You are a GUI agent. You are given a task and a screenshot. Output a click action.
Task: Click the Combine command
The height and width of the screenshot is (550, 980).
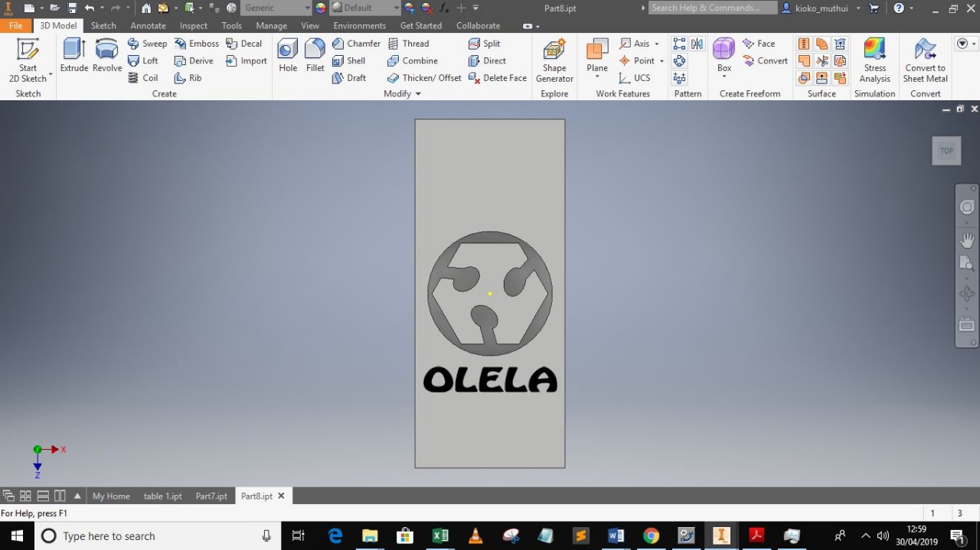click(413, 60)
